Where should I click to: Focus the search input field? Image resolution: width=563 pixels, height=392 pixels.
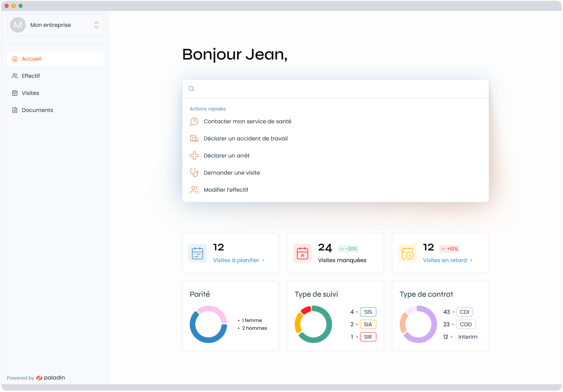(x=338, y=89)
